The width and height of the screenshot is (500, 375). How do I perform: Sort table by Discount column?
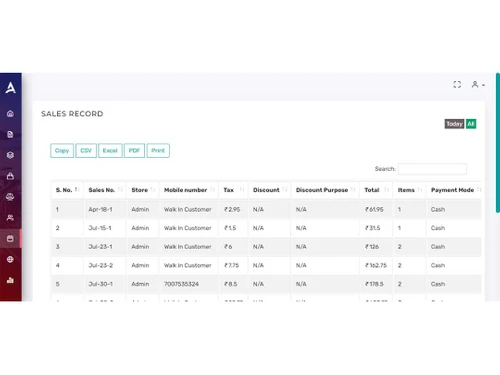click(270, 190)
